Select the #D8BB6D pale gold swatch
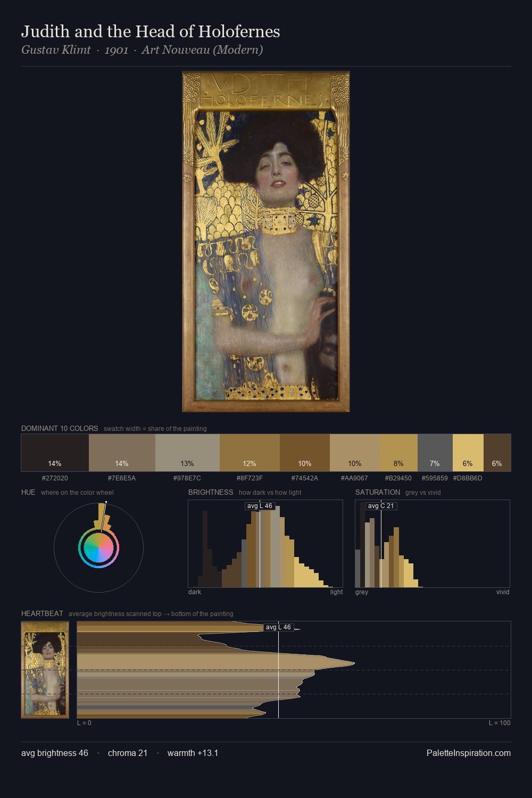This screenshot has width=532, height=798. point(468,453)
